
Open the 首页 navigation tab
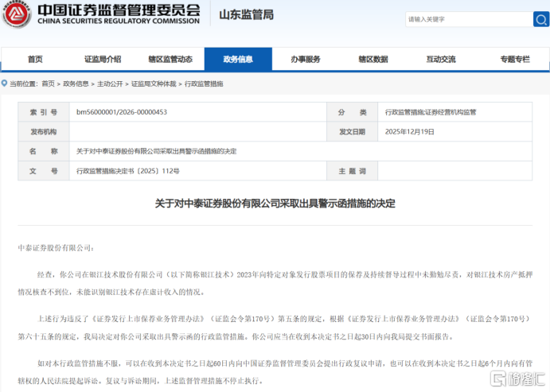[35, 59]
